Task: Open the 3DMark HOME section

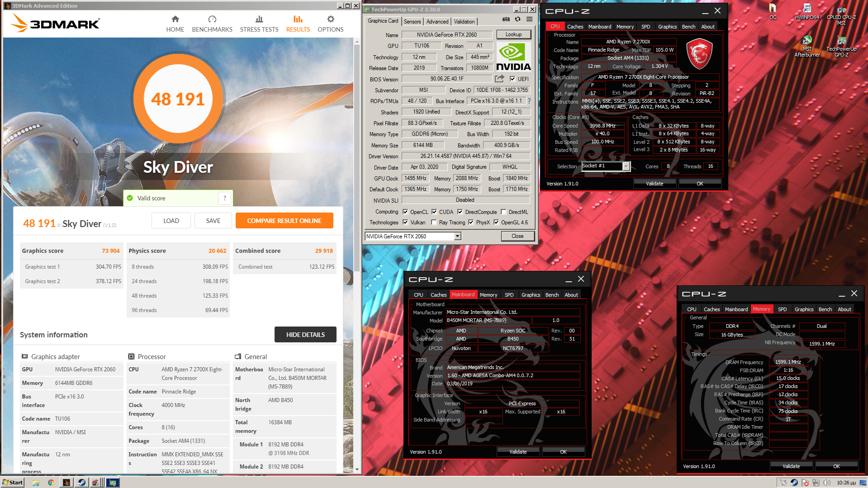Action: pos(175,24)
